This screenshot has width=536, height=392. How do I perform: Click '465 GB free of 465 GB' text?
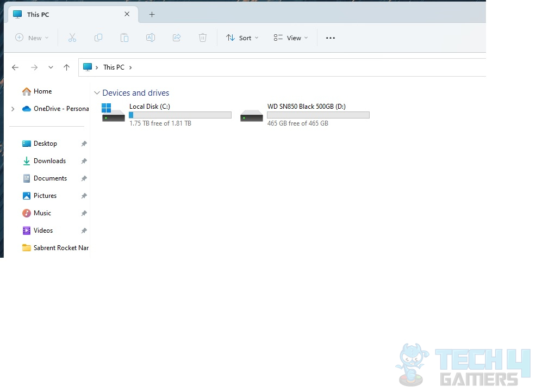(298, 123)
